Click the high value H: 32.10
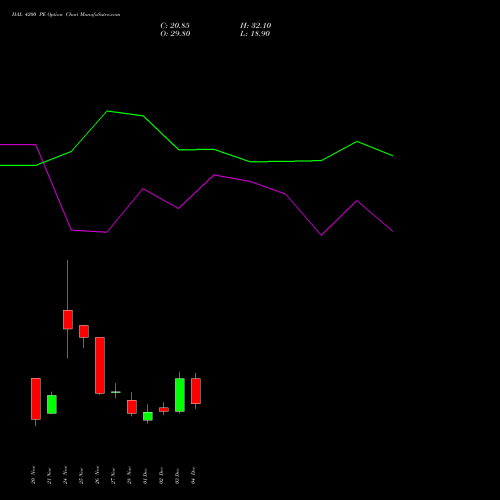Viewport: 500px width, 500px height. click(255, 26)
